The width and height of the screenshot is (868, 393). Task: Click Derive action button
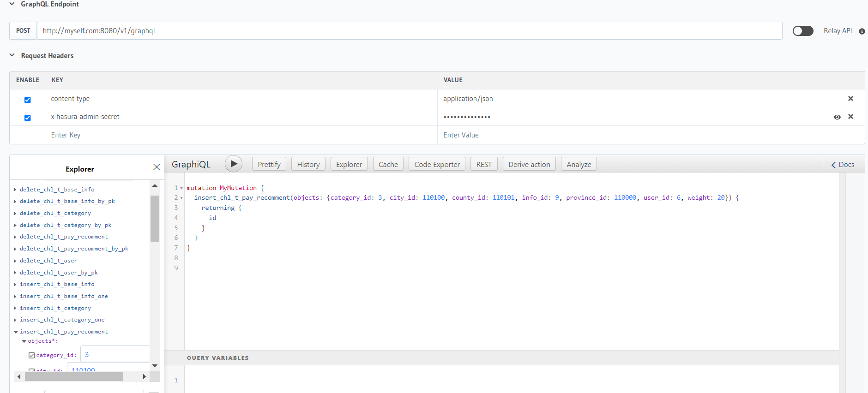click(x=529, y=164)
